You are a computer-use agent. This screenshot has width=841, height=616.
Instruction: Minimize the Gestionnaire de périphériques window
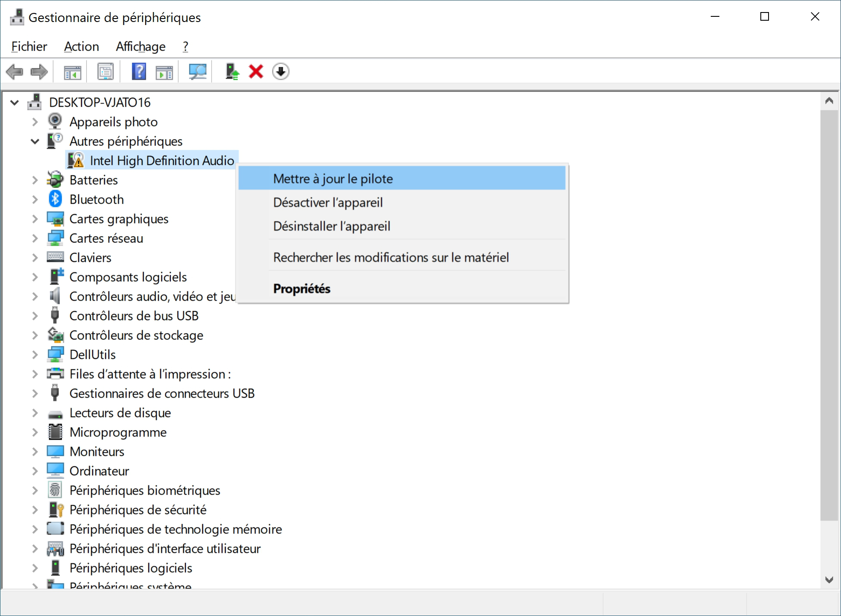[715, 16]
